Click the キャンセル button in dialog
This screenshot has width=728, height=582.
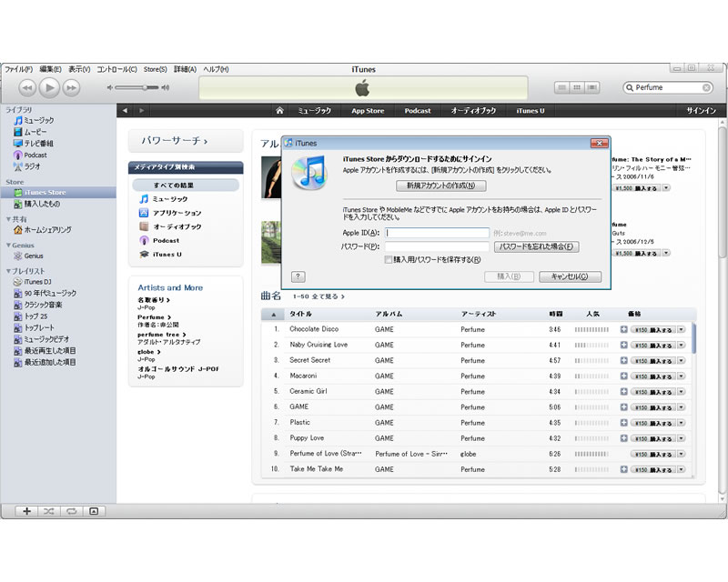(570, 276)
